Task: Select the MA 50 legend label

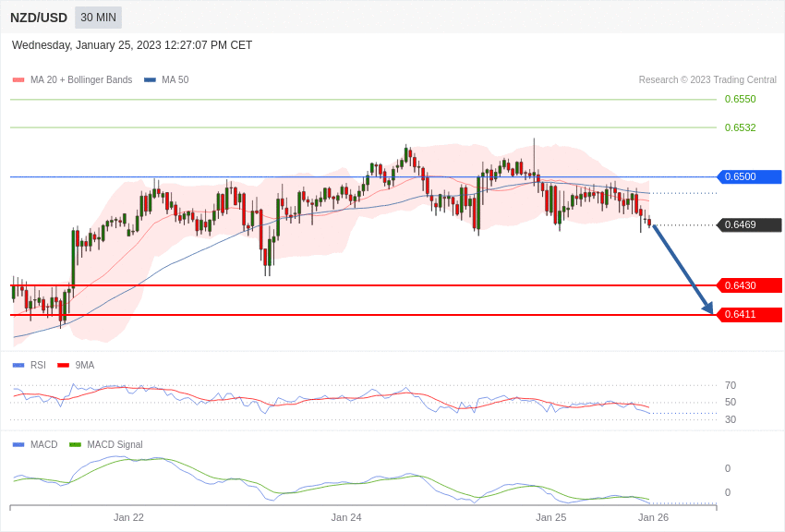Action: pos(175,80)
